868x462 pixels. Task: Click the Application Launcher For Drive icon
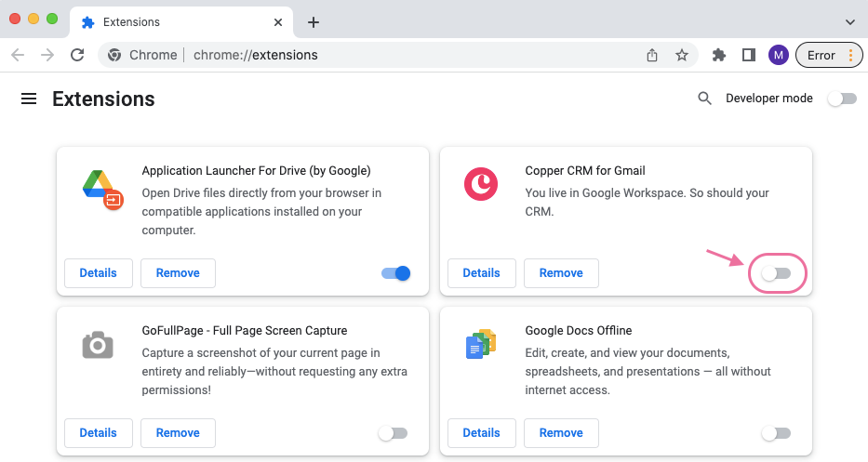(102, 190)
